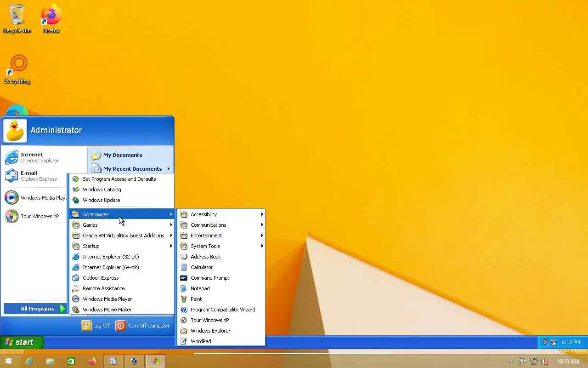Switch to VirtualBox cube app on host taskbar
Viewport: 588px width, 368px height.
coord(134,361)
